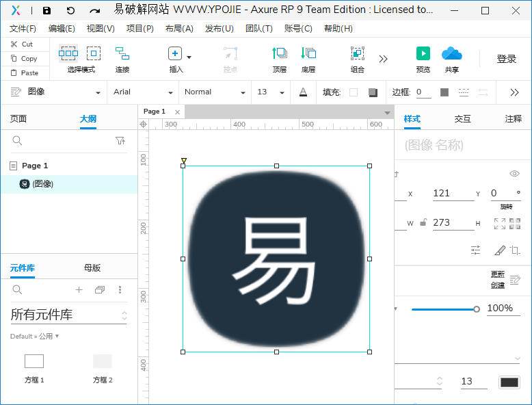The image size is (532, 405).
Task: Click the 顶层 (Bring to front) icon
Action: coord(279,53)
